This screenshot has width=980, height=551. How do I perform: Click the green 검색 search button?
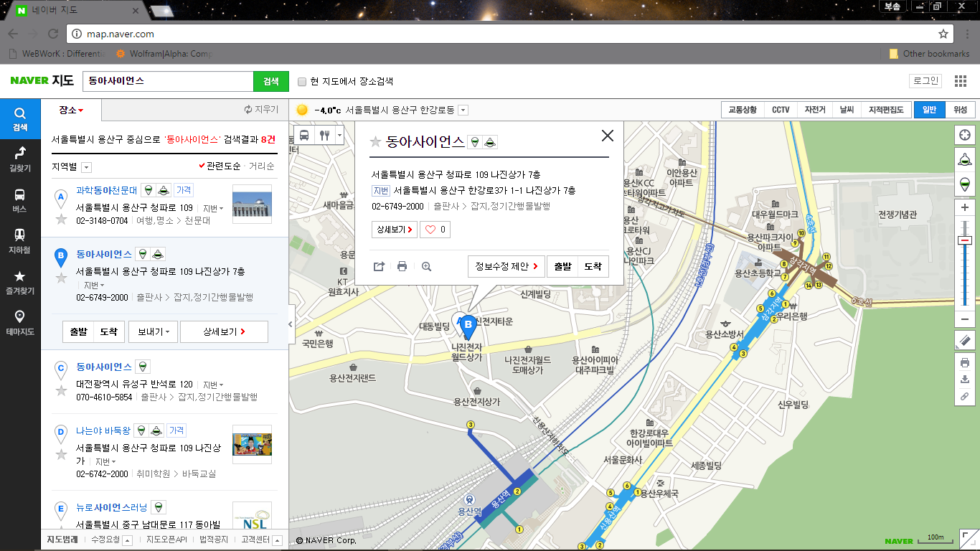pyautogui.click(x=270, y=82)
